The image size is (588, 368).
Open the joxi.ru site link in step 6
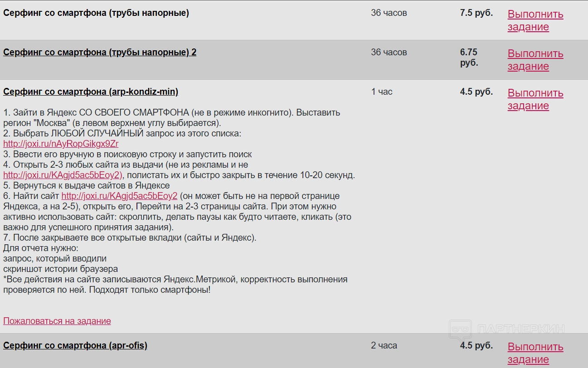point(119,196)
